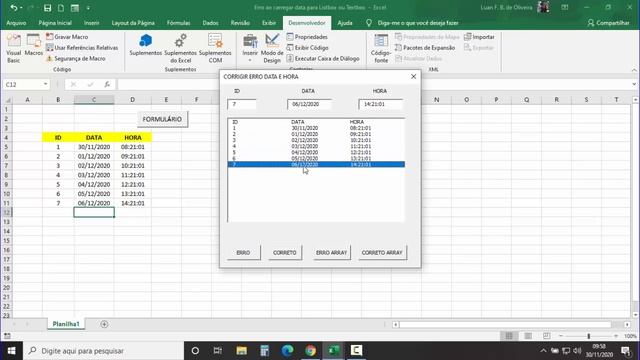Viewport: 640px width, 360px height.
Task: Switch to the Dados tab
Action: coord(210,23)
